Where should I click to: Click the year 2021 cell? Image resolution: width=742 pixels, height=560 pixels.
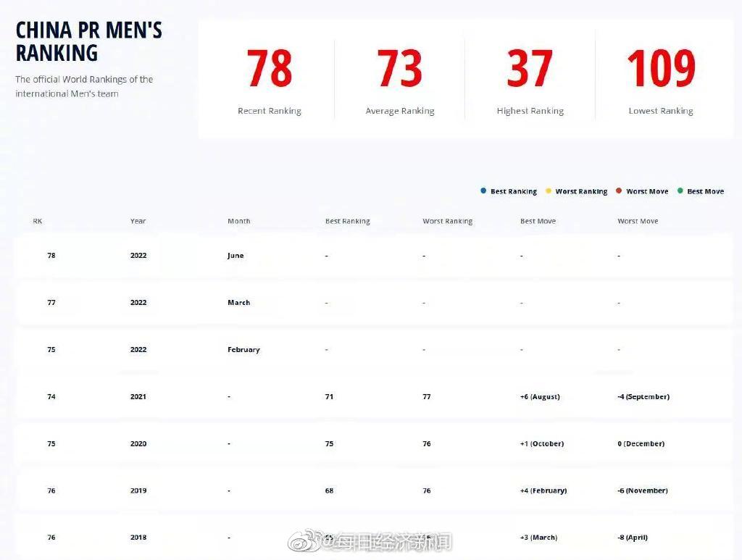(x=138, y=397)
